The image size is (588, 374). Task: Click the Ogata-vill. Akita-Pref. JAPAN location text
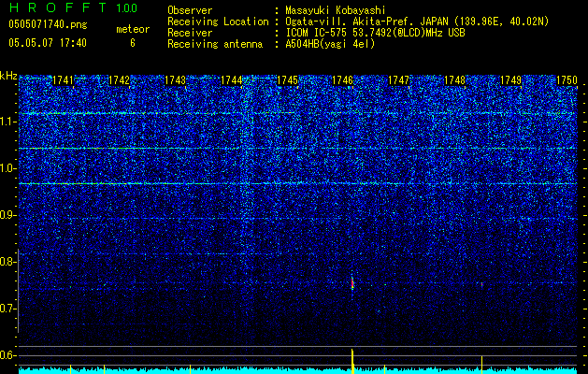417,22
